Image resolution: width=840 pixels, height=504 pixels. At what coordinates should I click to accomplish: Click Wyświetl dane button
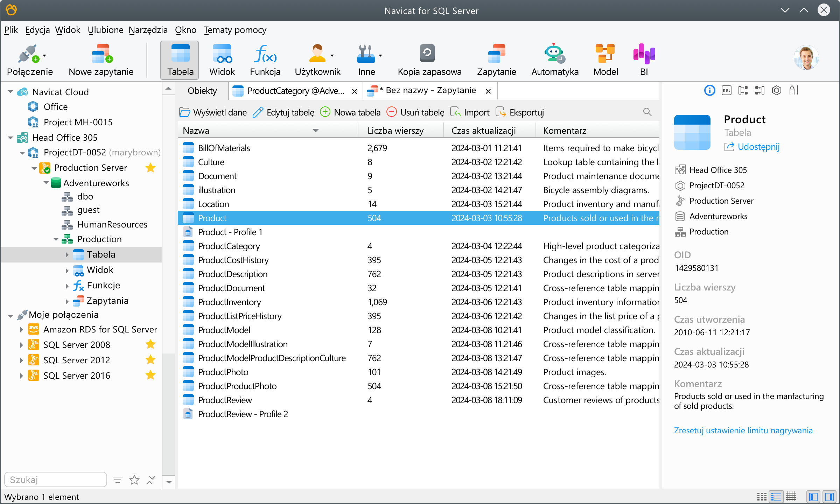click(x=213, y=112)
